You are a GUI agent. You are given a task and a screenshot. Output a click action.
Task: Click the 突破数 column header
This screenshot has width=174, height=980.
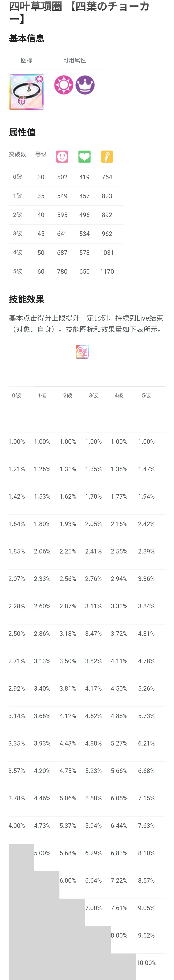[x=17, y=154]
